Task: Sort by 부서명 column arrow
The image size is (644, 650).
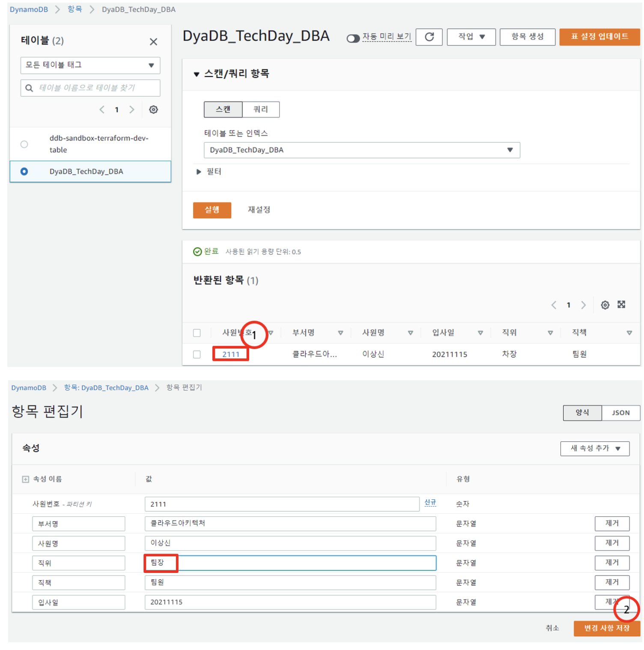Action: point(340,333)
